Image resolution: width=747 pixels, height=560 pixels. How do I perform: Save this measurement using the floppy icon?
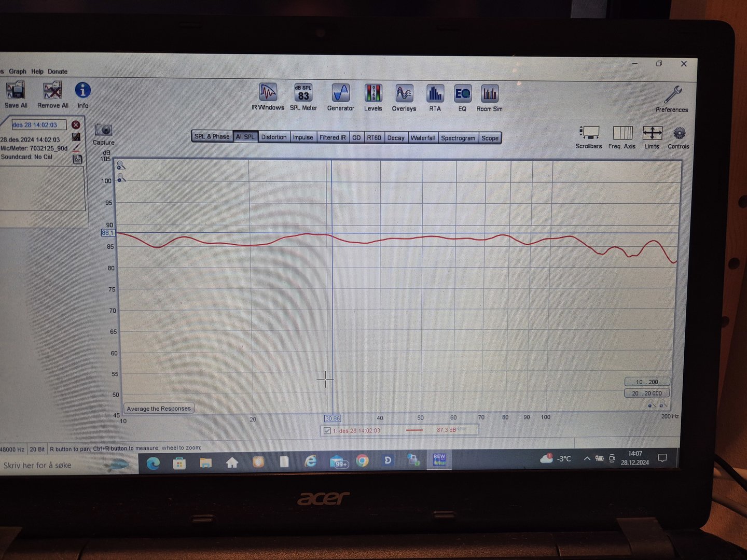coord(76,137)
